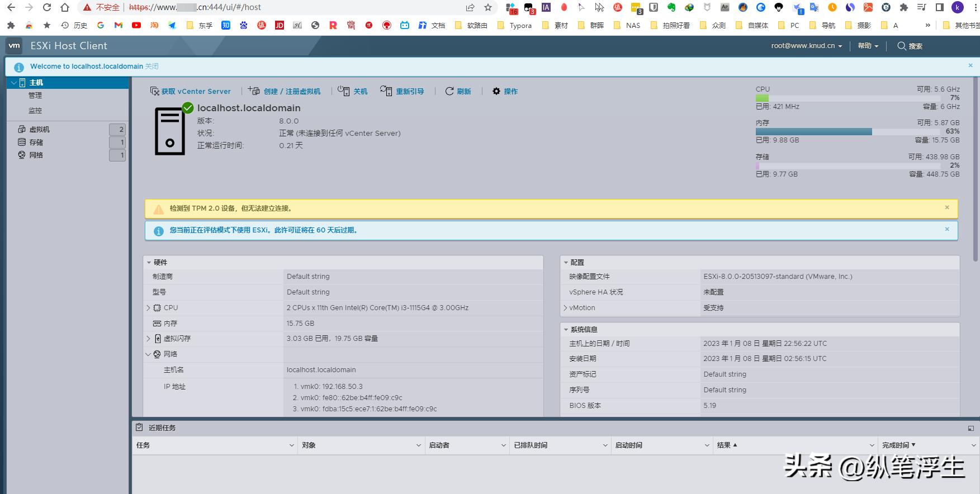This screenshot has width=980, height=494.
Task: Click the virtual machines count badge 2
Action: click(117, 130)
